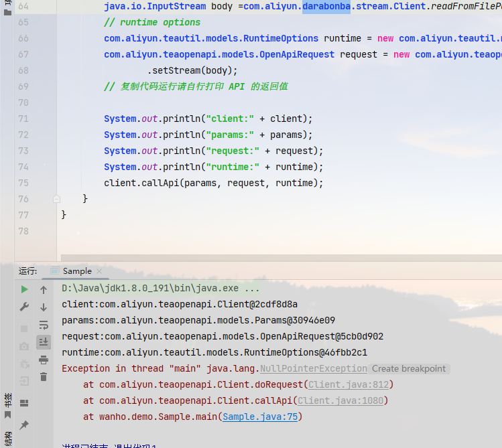The height and width of the screenshot is (448, 502).
Task: Open the 结构 structure tool window
Action: [7, 439]
